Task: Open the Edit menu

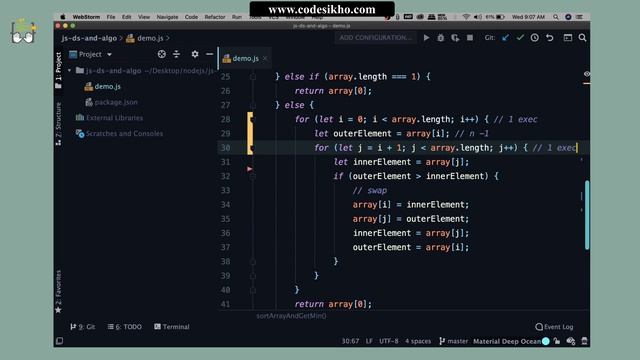Action: [127, 17]
